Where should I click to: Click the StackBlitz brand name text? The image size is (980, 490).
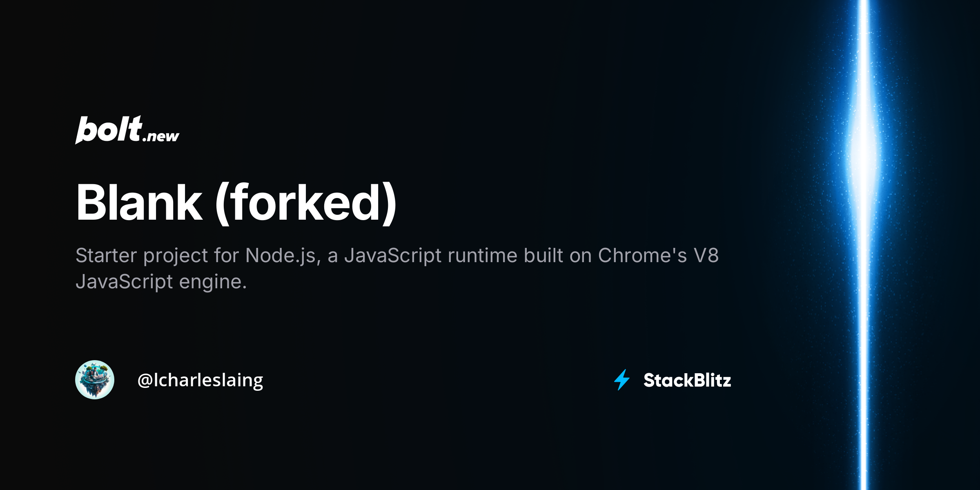687,380
